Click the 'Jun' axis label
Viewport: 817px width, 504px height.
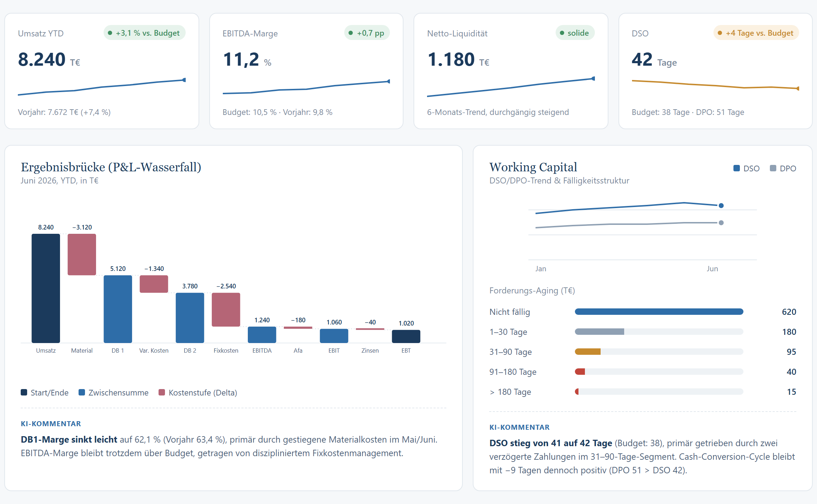pos(712,269)
